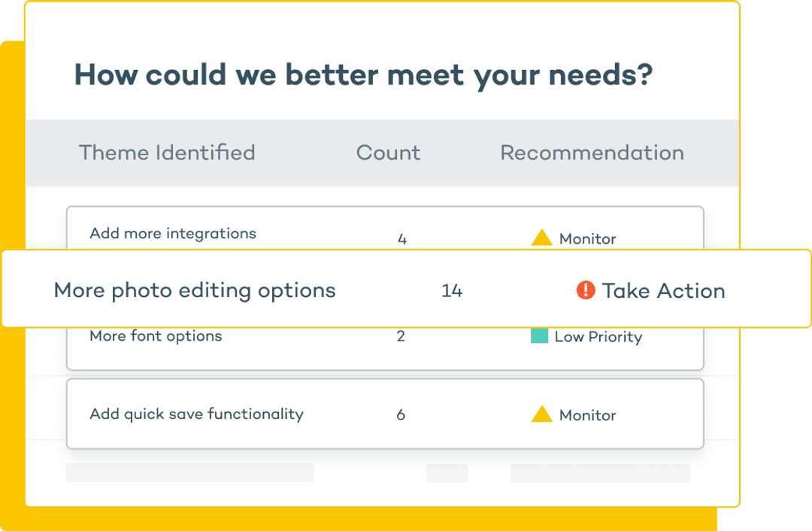The width and height of the screenshot is (812, 531).
Task: Open the Add quick save functionality theme
Action: point(197,414)
